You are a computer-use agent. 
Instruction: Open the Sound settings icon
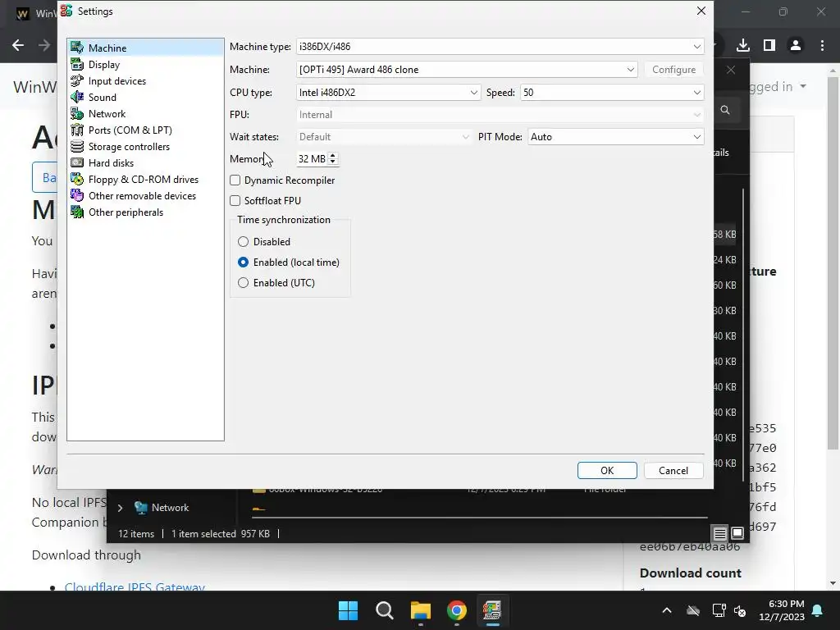pyautogui.click(x=77, y=97)
